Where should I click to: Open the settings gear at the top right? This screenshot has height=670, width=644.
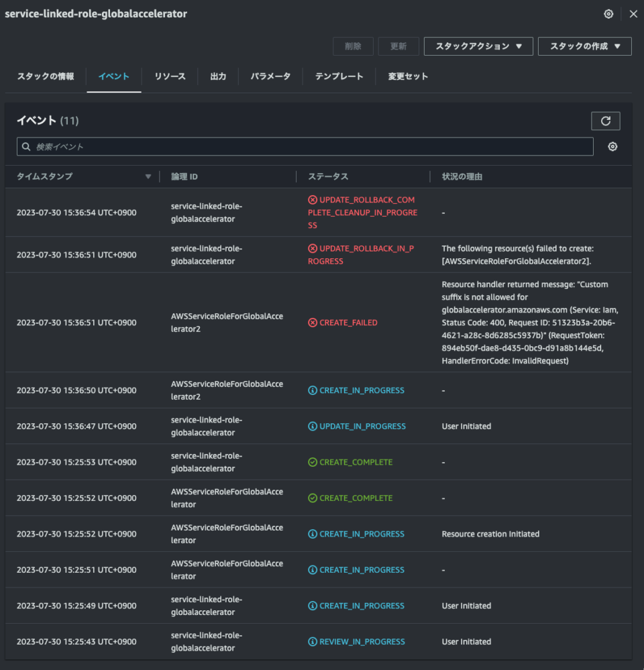pos(608,13)
